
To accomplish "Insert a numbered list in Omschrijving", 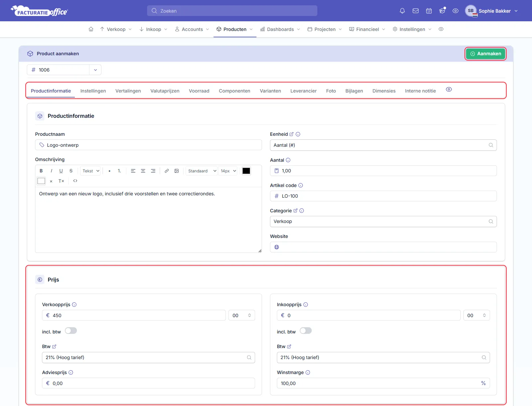I will [119, 171].
